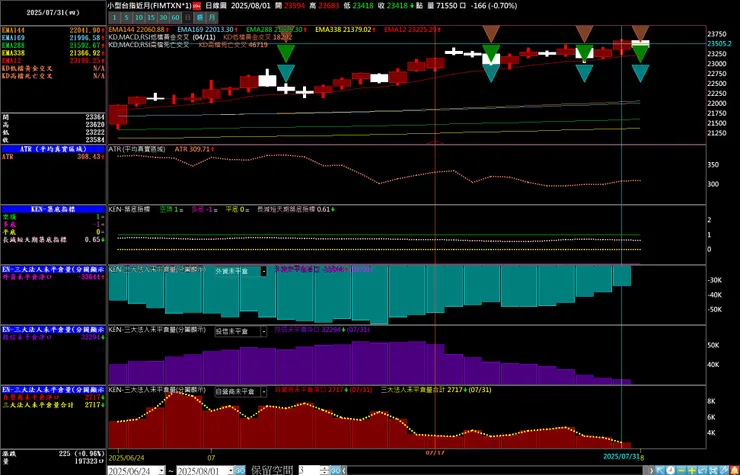Click 投信未平倉淨口 row in left panel

tap(53, 337)
